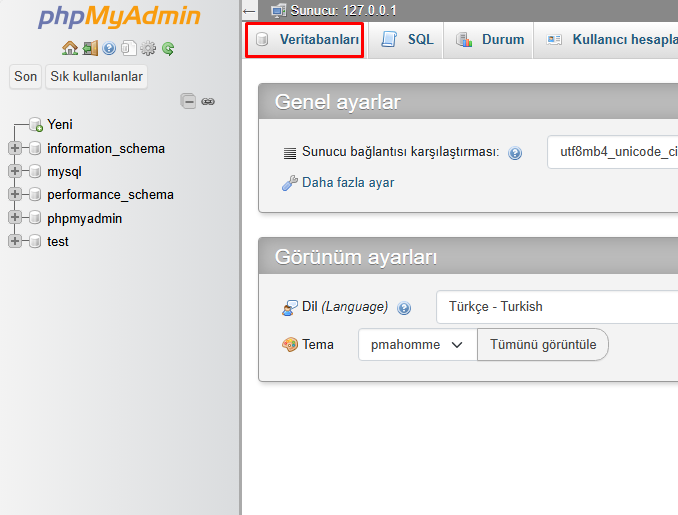The height and width of the screenshot is (515, 678).
Task: Open navigation panel settings gear icon
Action: click(148, 48)
